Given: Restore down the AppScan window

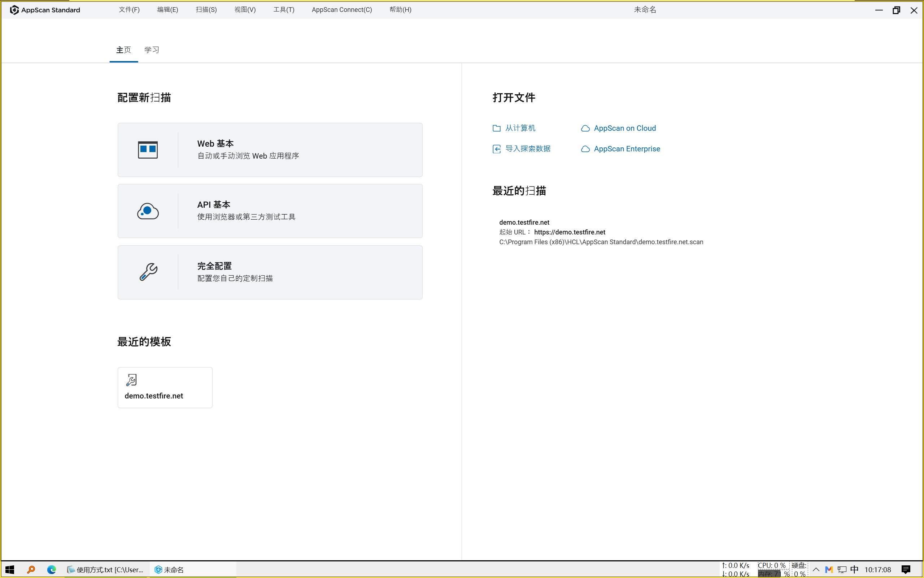Looking at the screenshot, I should click(897, 10).
